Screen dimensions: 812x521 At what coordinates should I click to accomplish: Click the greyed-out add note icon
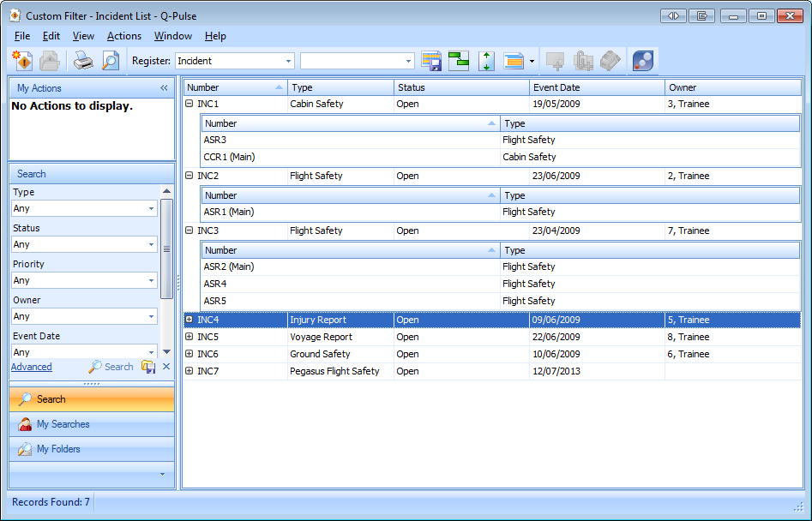[x=556, y=61]
